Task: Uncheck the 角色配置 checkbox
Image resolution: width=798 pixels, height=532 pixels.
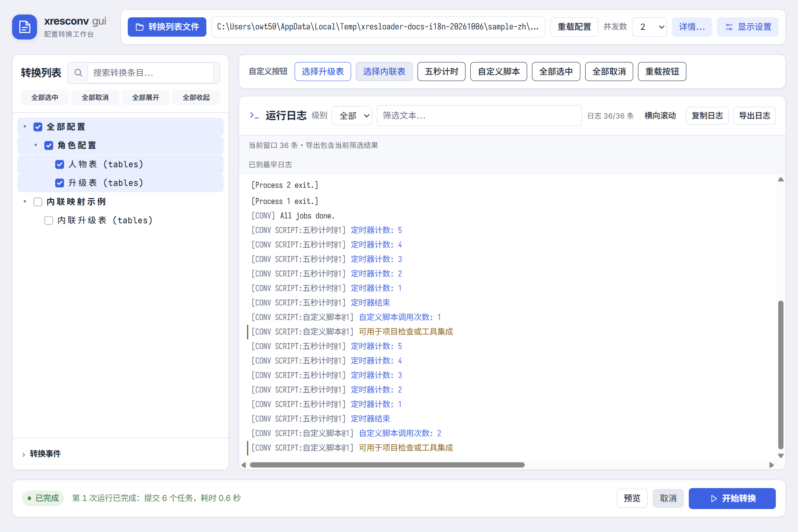Action: (49, 145)
